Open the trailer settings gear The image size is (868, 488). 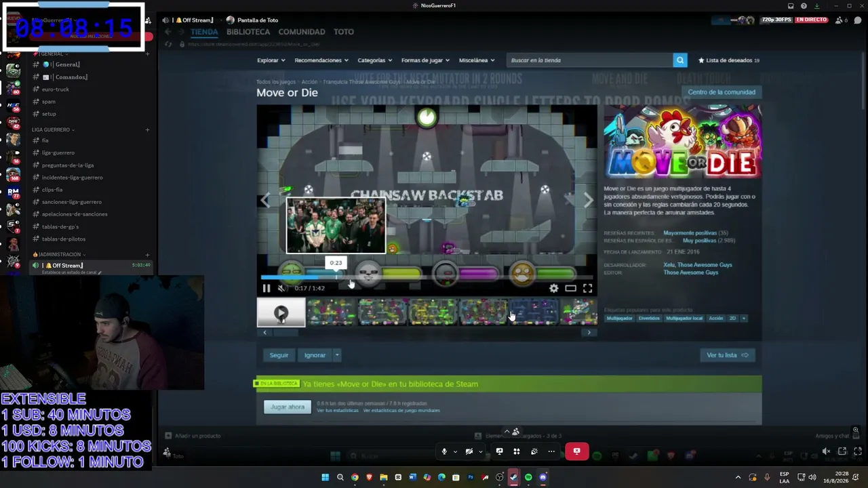click(554, 288)
